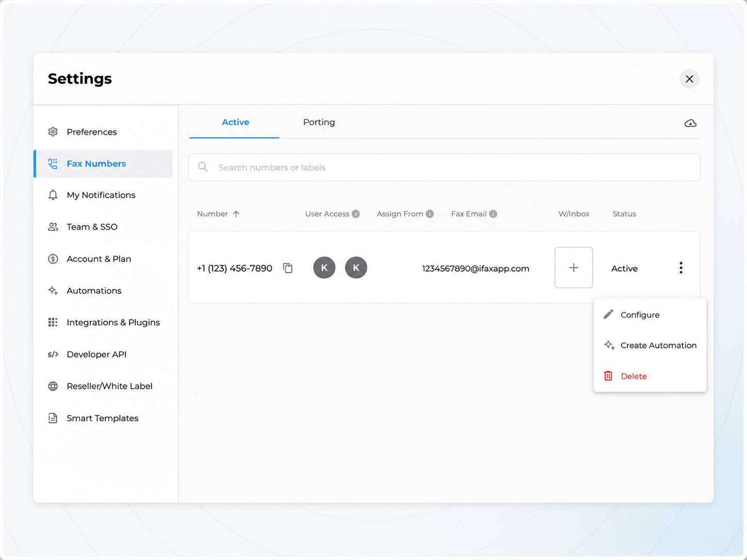Choose Configure from the row menu
The width and height of the screenshot is (747, 560).
pyautogui.click(x=650, y=315)
